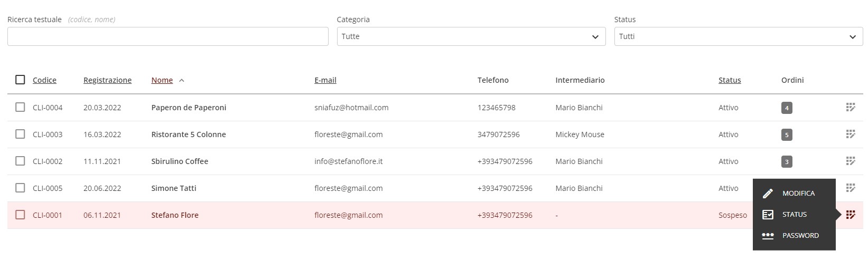Image resolution: width=868 pixels, height=260 pixels.
Task: Click the pencil icon beside MODIFICA
Action: point(768,194)
